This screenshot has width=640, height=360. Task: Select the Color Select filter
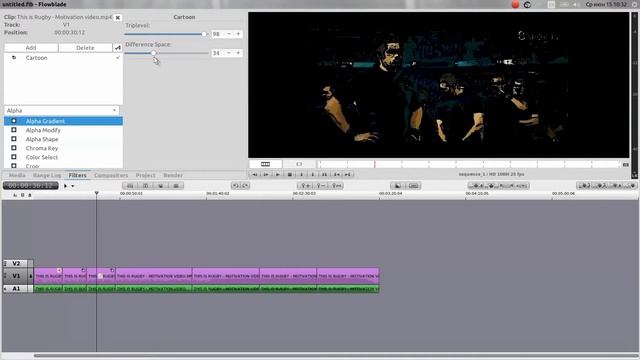(63, 157)
